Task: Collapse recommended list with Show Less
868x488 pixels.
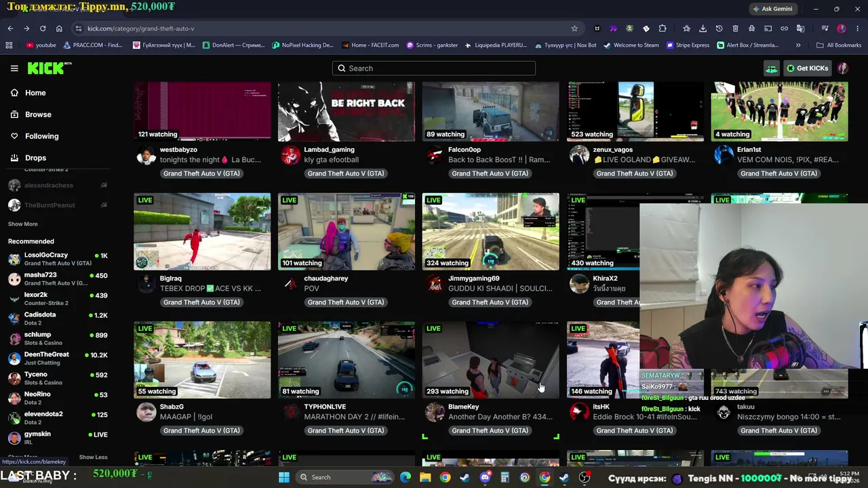Action: pos(93,457)
